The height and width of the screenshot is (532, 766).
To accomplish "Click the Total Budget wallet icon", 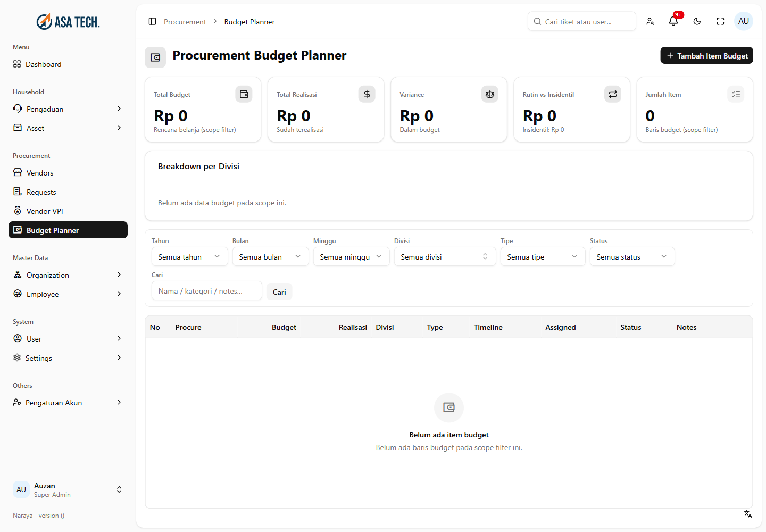I will [244, 94].
